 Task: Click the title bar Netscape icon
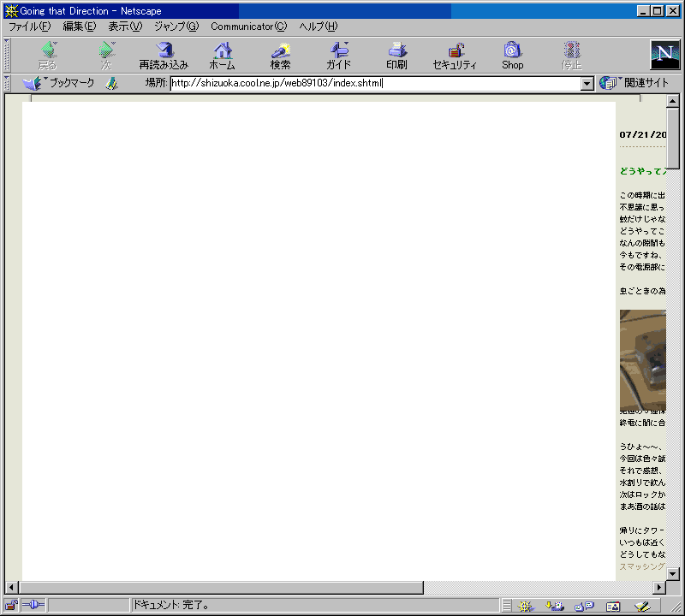(11, 11)
